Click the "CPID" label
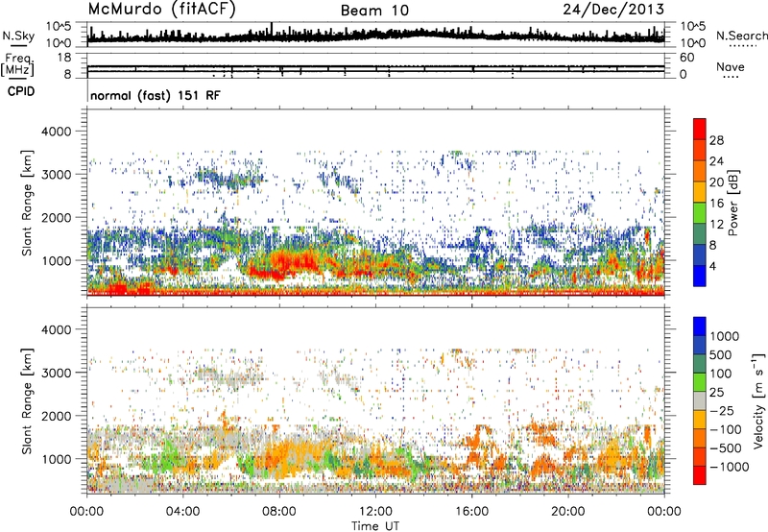 (21, 91)
